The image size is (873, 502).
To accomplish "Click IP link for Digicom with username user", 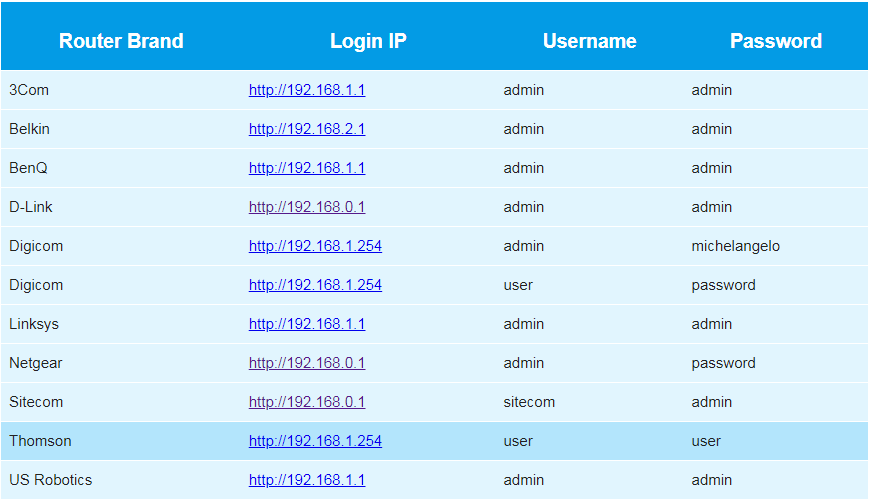I will (315, 285).
